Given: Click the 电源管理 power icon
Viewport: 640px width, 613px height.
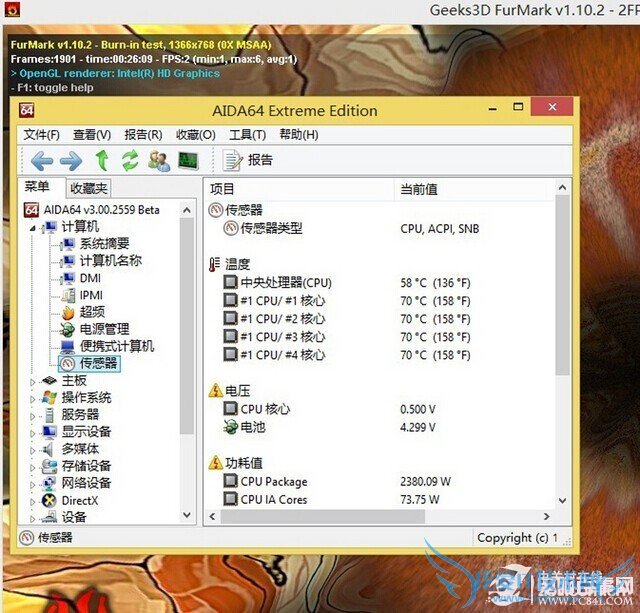Looking at the screenshot, I should (x=67, y=329).
